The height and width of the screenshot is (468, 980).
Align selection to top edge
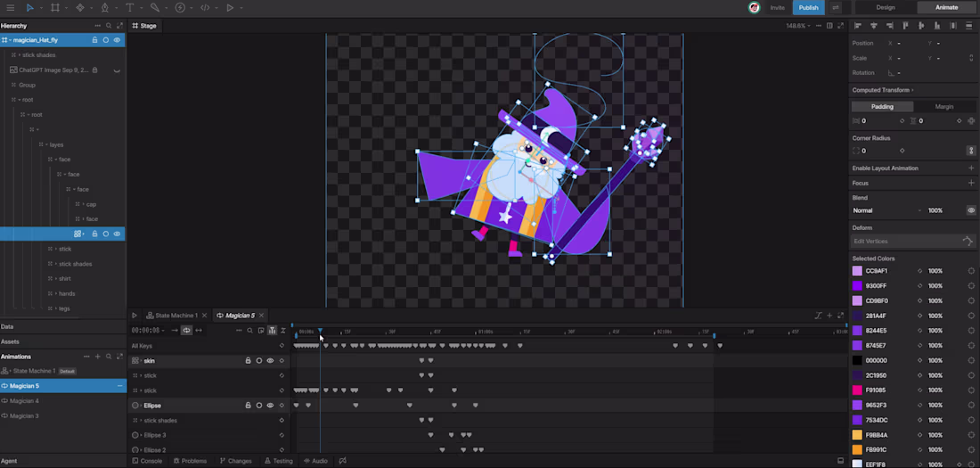click(x=906, y=26)
